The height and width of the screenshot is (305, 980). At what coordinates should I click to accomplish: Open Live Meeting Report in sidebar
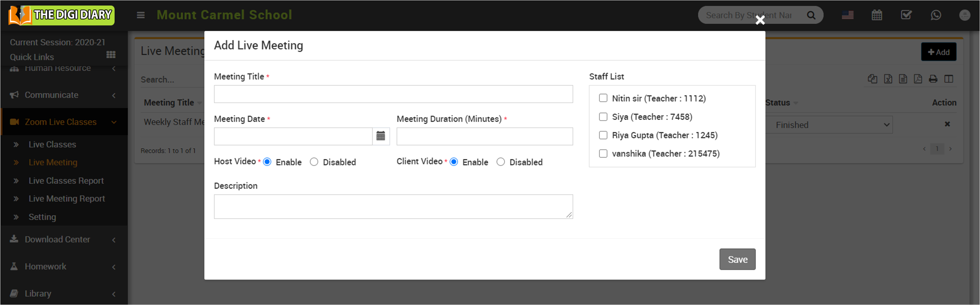[x=67, y=199]
